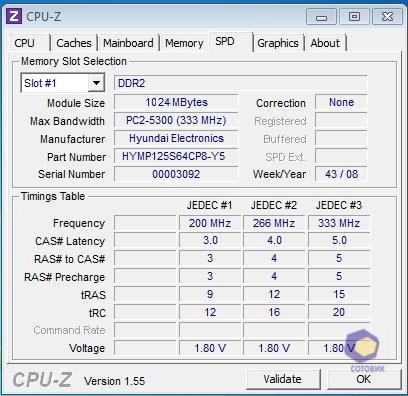Click the CPU-Z logo icon in title bar
Viewport: 408px width, 396px height.
point(14,16)
